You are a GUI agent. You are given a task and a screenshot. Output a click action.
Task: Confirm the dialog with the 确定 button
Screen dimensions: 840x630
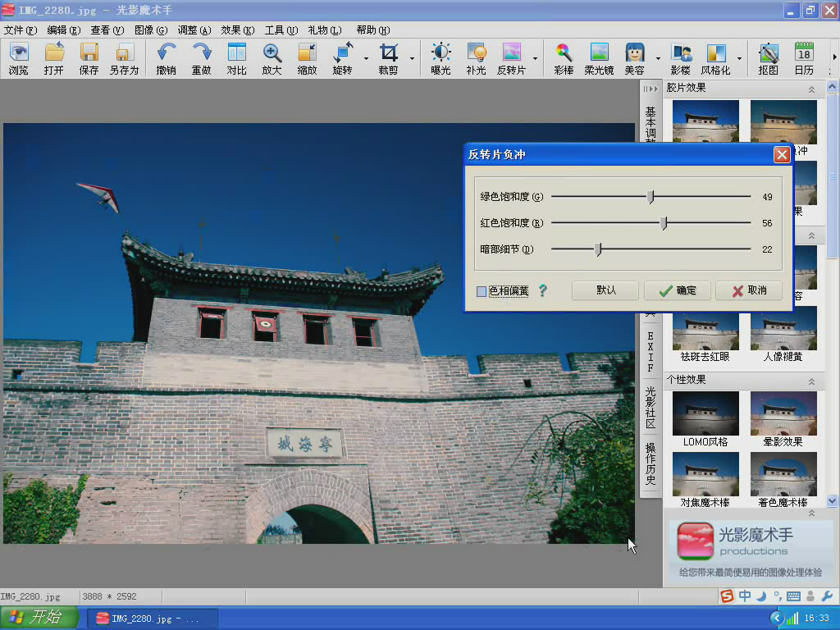[x=677, y=290]
